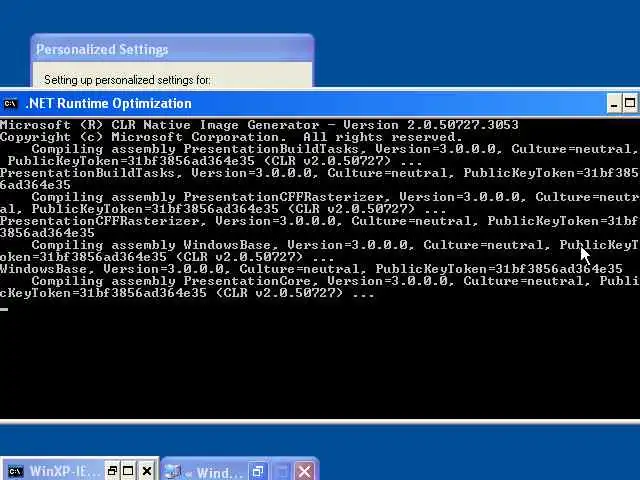Image resolution: width=640 pixels, height=480 pixels.
Task: Click the 'Microsoft (R) CLR Native Image Generator' line
Action: 259,124
